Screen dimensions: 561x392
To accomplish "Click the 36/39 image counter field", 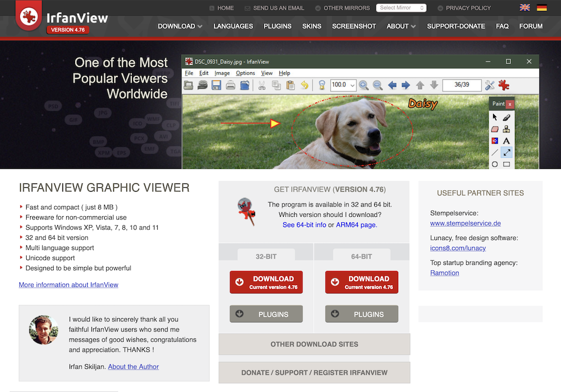I will [462, 85].
